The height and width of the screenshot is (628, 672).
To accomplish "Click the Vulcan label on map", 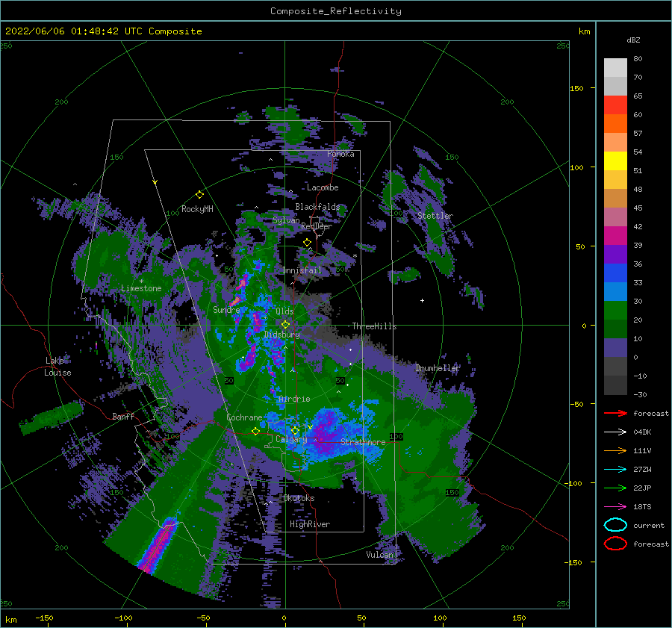I will (379, 555).
